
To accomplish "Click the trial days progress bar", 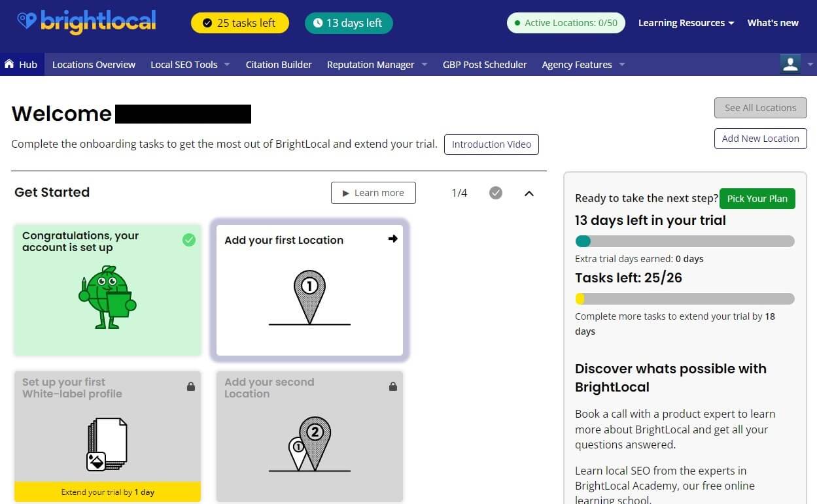I will click(x=685, y=241).
